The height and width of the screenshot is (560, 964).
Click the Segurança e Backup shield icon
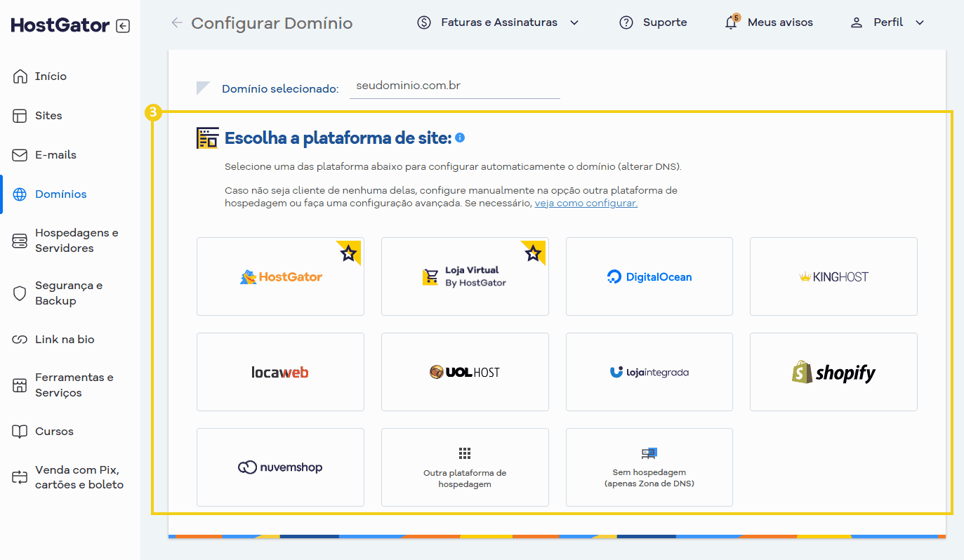[20, 293]
